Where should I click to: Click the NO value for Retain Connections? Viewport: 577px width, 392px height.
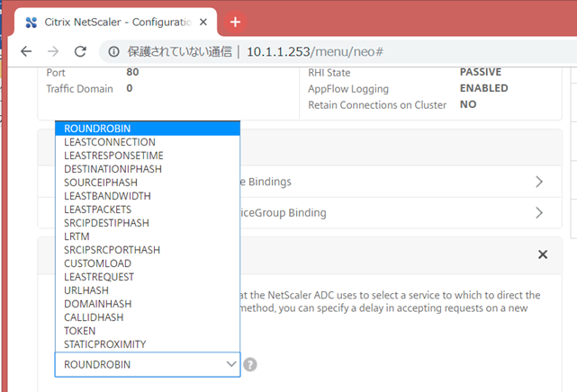(468, 104)
